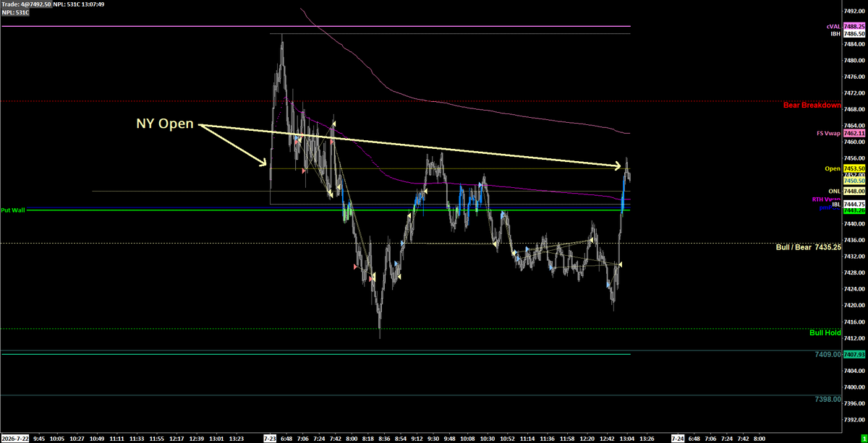
Task: Click the 11:14 time label on the time axis
Action: (x=527, y=438)
